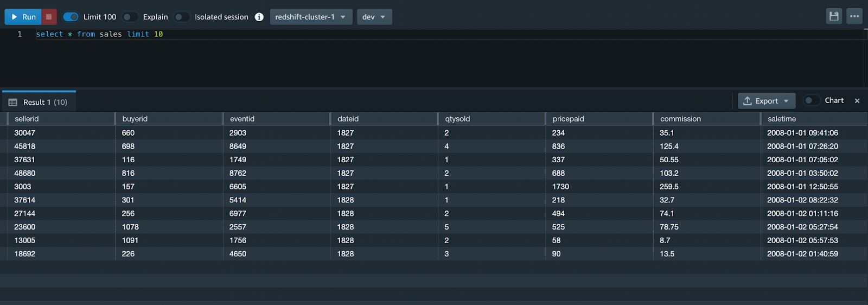Turn off the Limit 100 toggle
Image resolution: width=868 pixels, height=305 pixels.
pos(71,17)
